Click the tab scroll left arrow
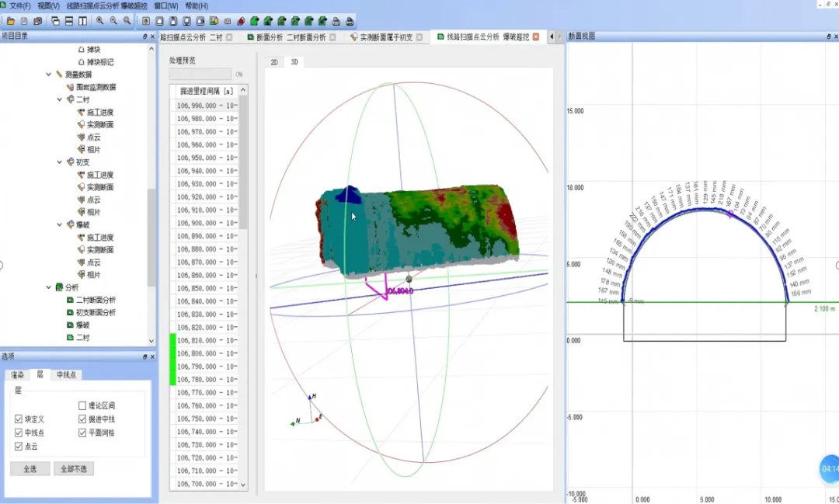839x504 pixels. click(552, 36)
